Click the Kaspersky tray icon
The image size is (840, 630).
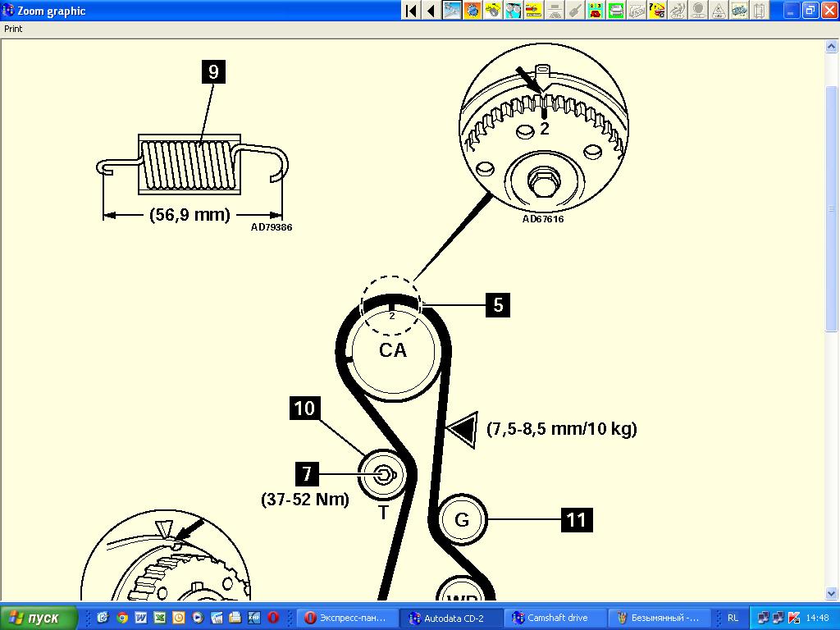[x=794, y=618]
